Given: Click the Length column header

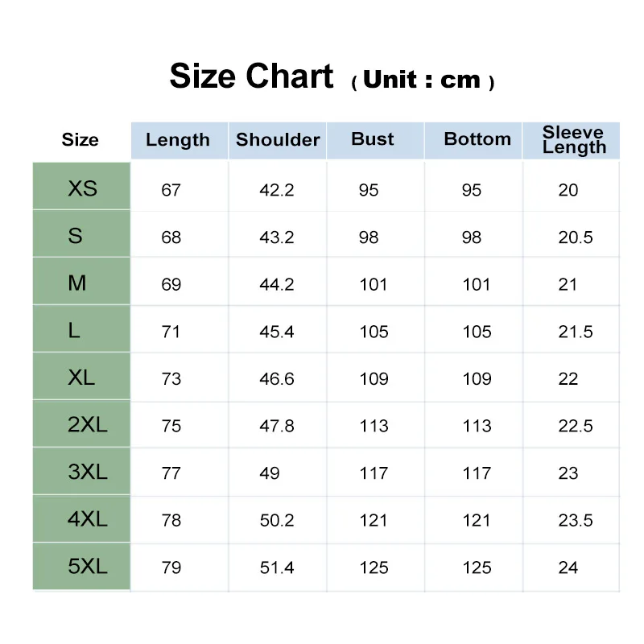Looking at the screenshot, I should point(178,140).
